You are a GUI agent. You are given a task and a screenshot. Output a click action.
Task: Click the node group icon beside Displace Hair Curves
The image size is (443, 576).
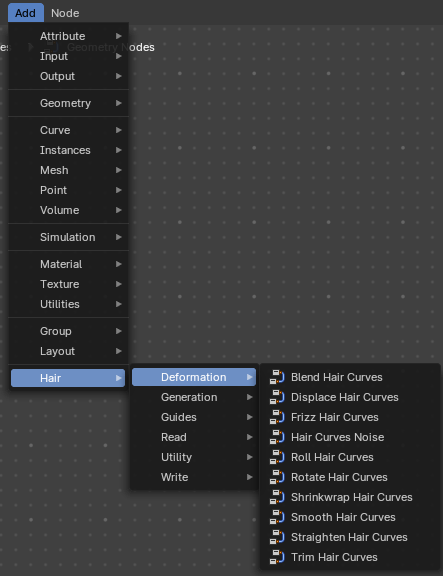point(277,397)
